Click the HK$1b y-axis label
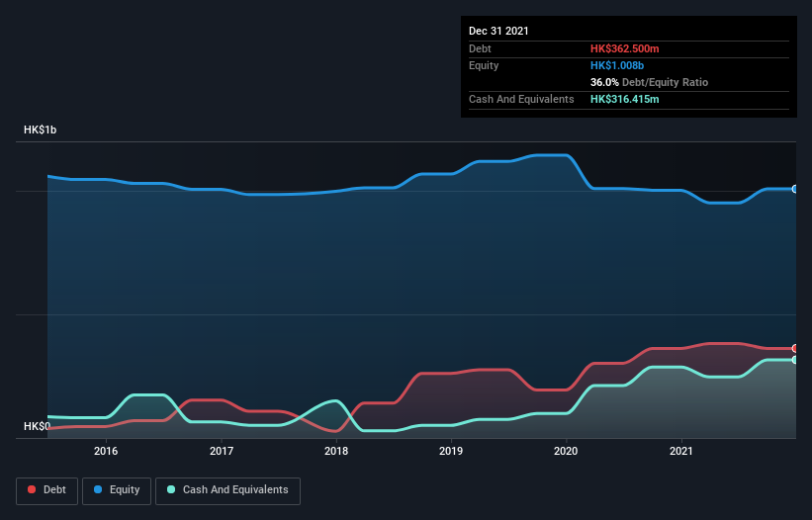This screenshot has width=812, height=520. [x=40, y=130]
